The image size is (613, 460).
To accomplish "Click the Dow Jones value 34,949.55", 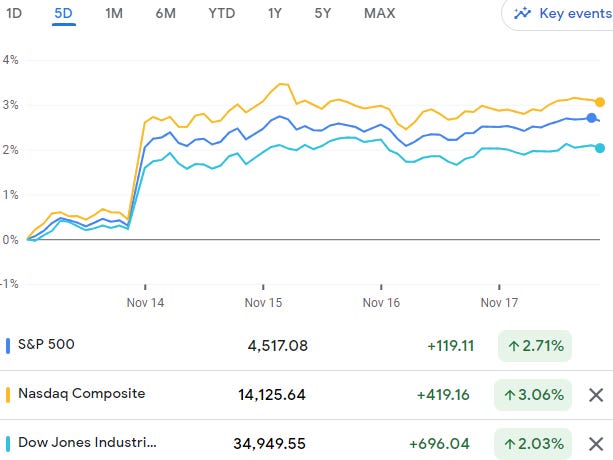I will click(269, 444).
